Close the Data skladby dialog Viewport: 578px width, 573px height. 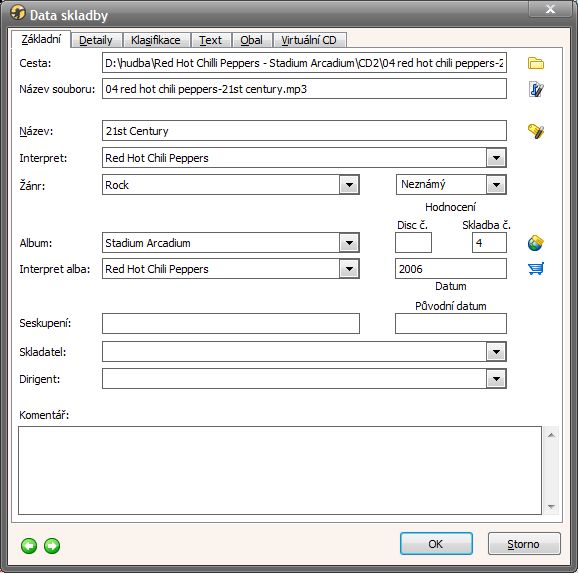click(550, 9)
